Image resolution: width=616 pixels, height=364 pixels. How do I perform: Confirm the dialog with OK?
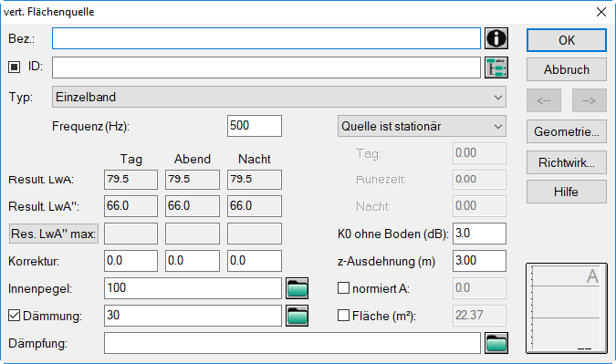[x=567, y=40]
